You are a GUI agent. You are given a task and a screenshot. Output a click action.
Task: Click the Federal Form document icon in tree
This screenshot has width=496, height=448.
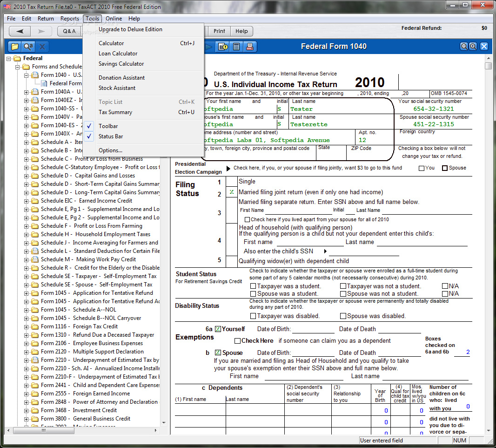(x=44, y=83)
